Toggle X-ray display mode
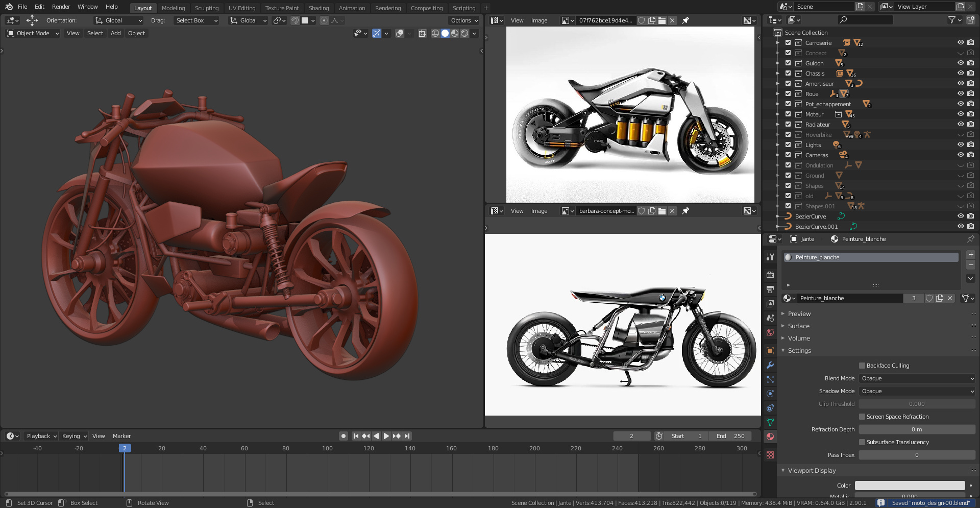 tap(422, 33)
